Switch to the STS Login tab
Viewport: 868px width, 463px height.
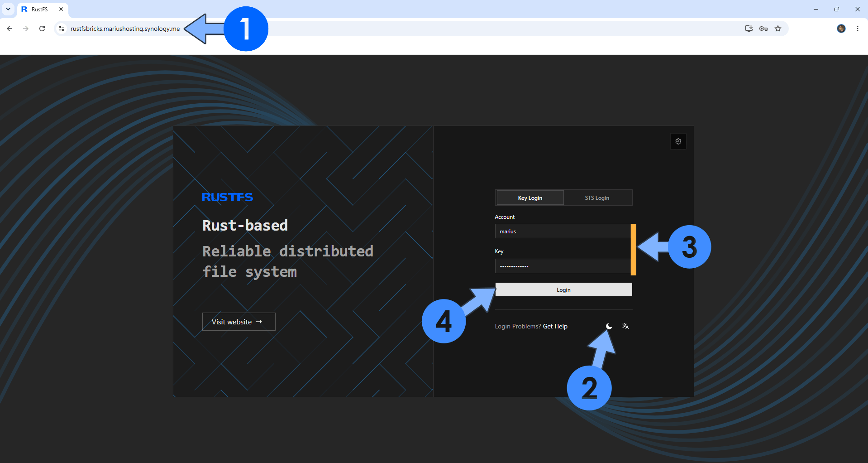tap(597, 198)
